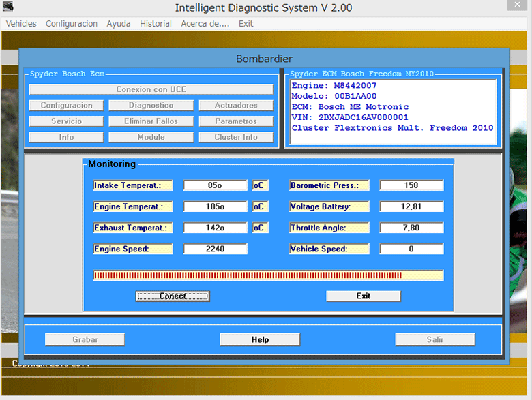The image size is (532, 400).
Task: Click the Vehicle Speed value field
Action: point(411,249)
